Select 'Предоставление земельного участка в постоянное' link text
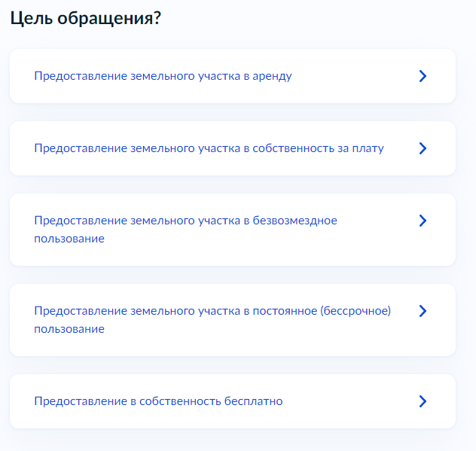Image resolution: width=476 pixels, height=451 pixels. [175, 311]
